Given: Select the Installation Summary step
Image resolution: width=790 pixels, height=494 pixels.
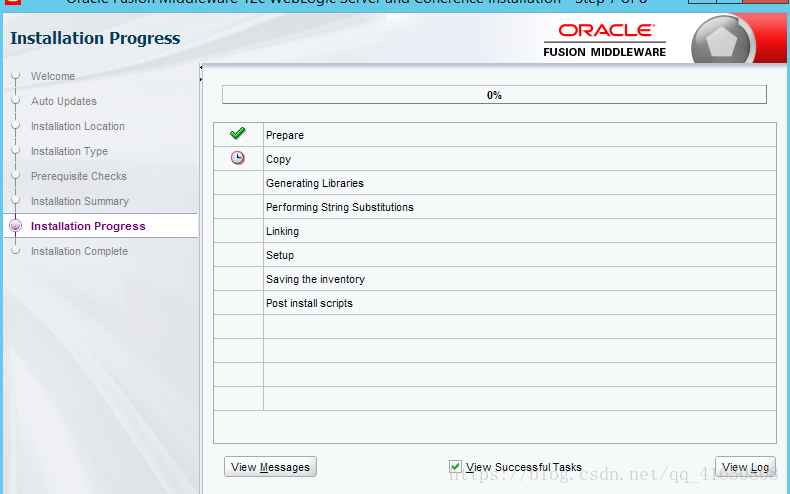Looking at the screenshot, I should click(80, 201).
